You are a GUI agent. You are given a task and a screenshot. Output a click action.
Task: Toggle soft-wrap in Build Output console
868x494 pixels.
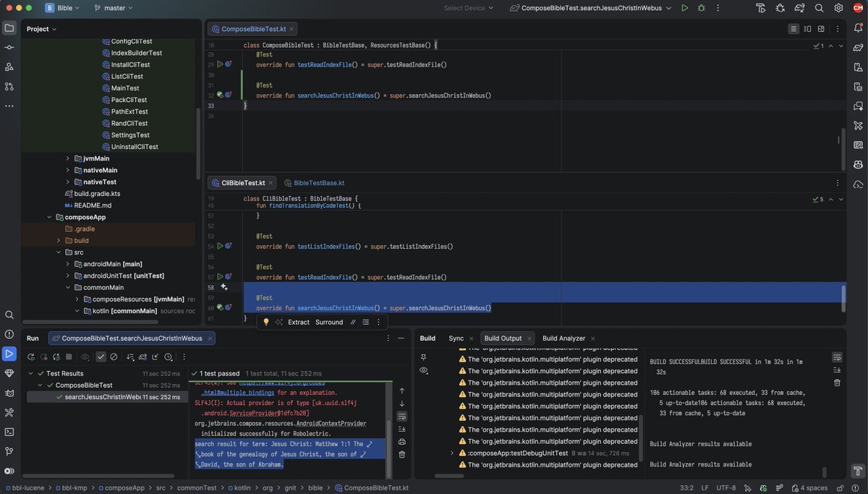coord(837,357)
